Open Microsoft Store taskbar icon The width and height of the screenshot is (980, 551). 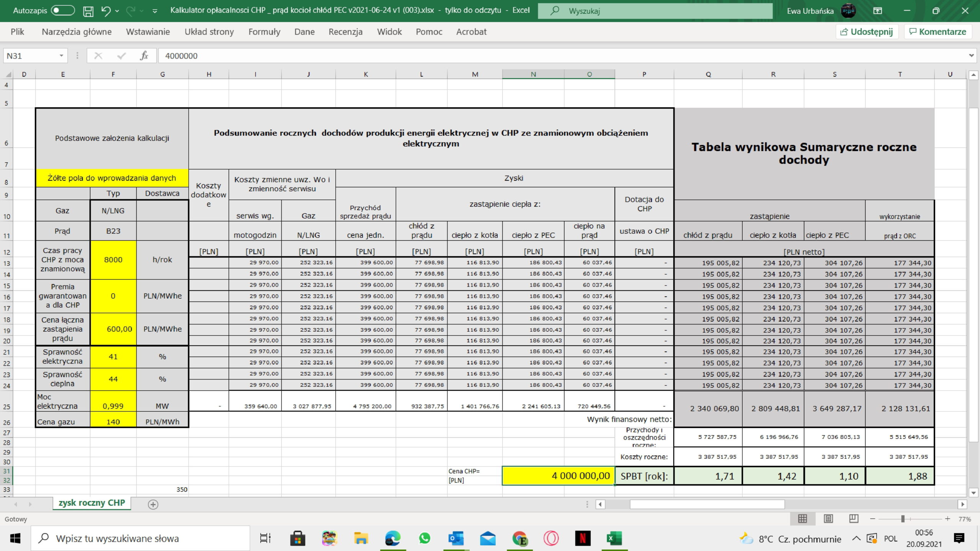[297, 538]
